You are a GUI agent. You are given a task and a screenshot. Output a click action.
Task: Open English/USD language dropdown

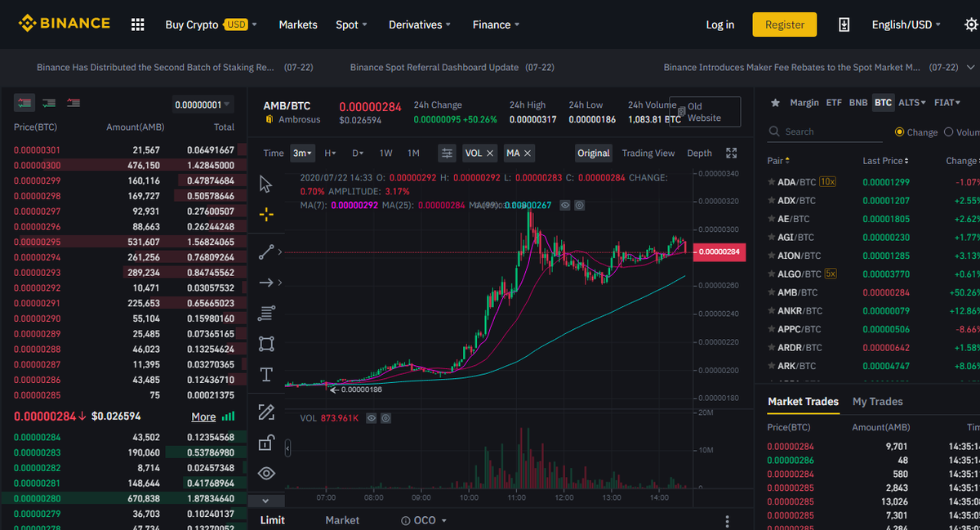click(x=906, y=24)
